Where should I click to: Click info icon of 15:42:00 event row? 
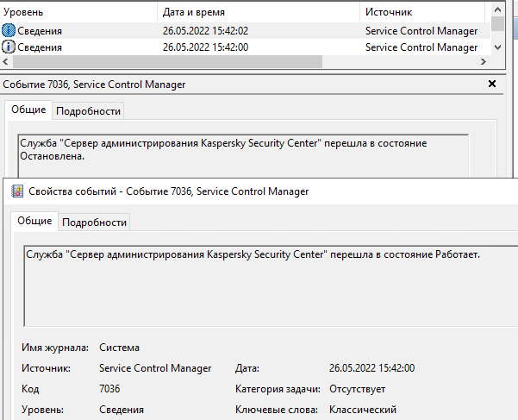[x=9, y=47]
